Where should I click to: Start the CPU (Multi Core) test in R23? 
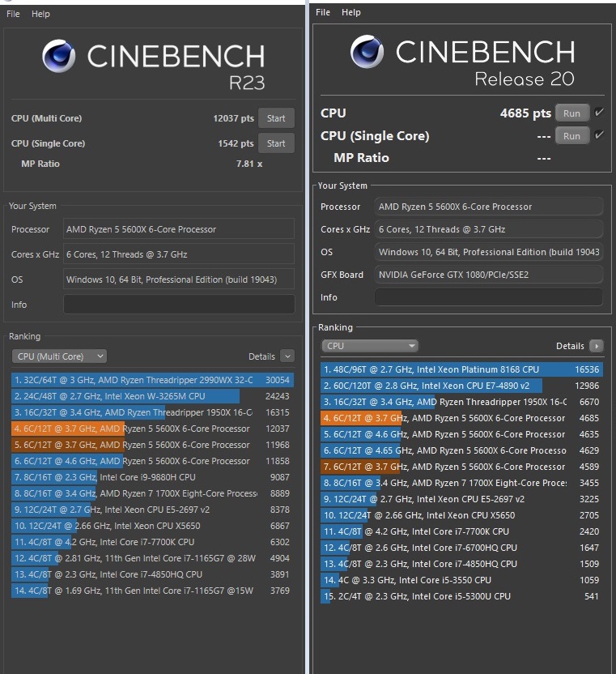pos(276,118)
